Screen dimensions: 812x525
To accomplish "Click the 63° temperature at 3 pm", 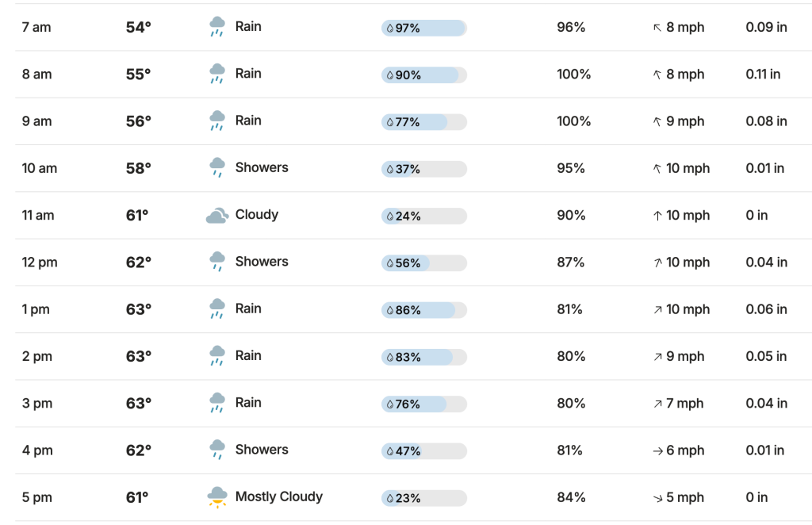I will pyautogui.click(x=138, y=403).
